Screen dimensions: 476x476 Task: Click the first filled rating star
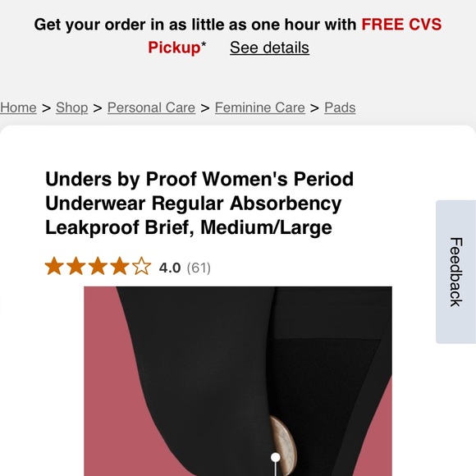(x=54, y=266)
